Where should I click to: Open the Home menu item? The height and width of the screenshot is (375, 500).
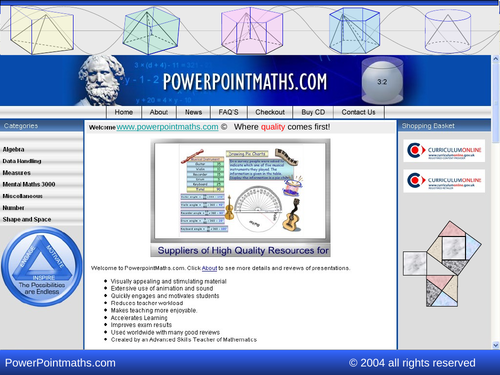click(x=124, y=112)
